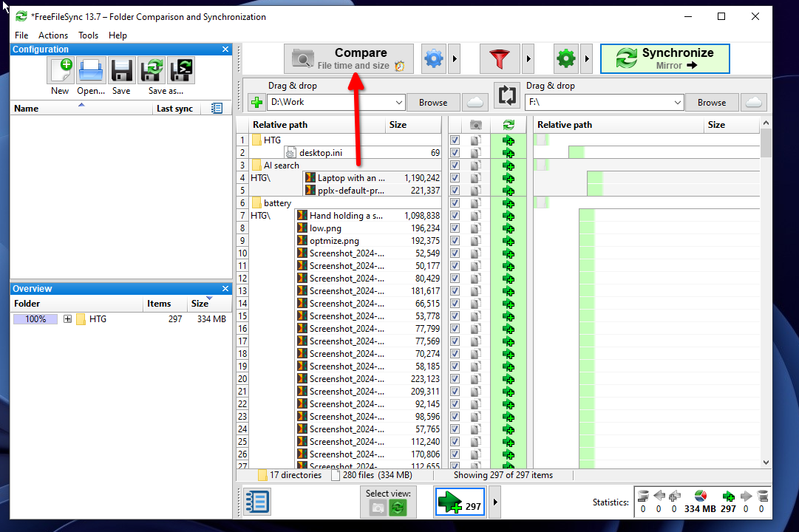Image resolution: width=799 pixels, height=532 pixels.
Task: Expand comparison settings arrow menu
Action: (455, 59)
